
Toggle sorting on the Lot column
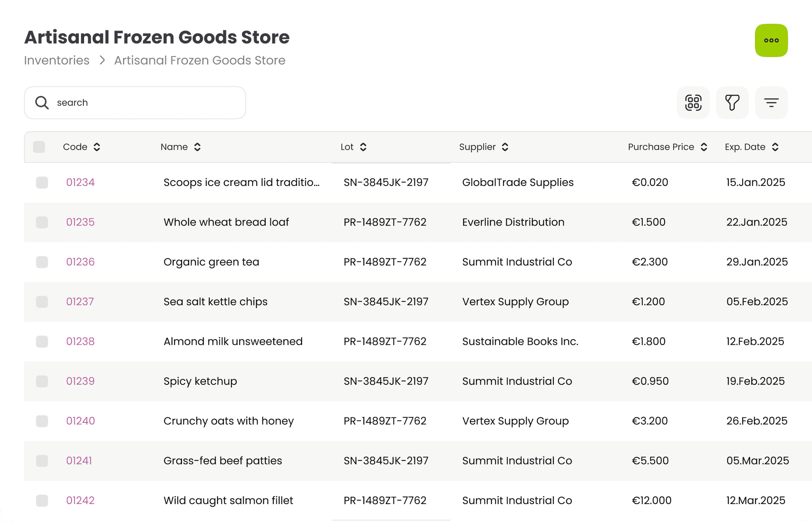click(363, 147)
